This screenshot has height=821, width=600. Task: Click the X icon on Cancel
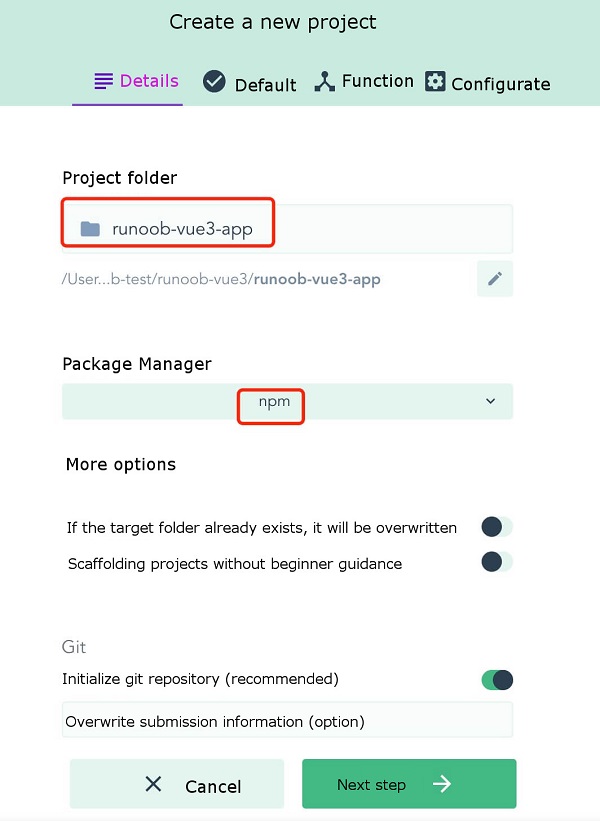(153, 784)
